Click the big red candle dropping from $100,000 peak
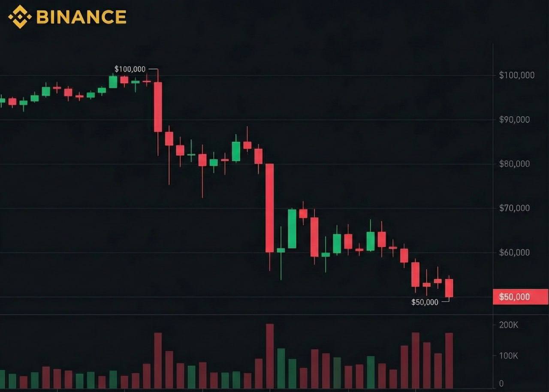549x392 pixels. (158, 107)
